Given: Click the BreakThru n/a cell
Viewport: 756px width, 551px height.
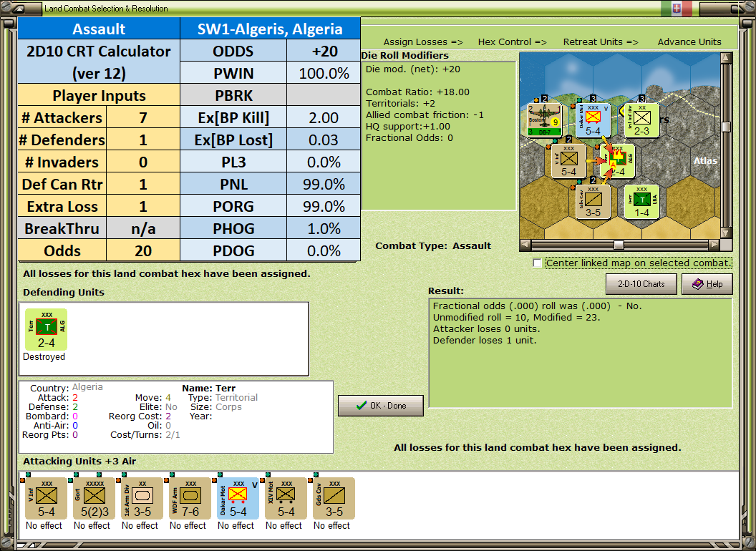Looking at the screenshot, I should (x=142, y=228).
